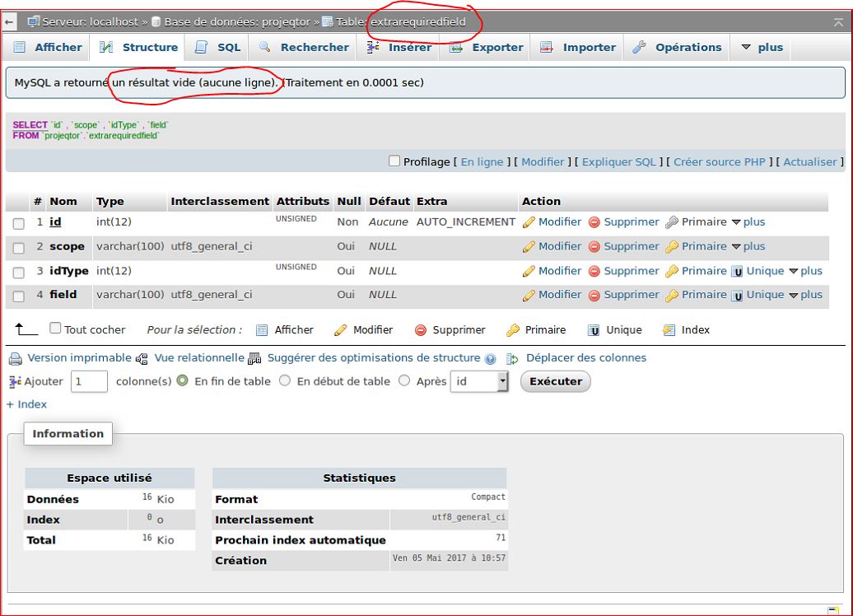Screen dimensions: 853x616
Task: Click the Version imprimable printer icon
Action: [x=15, y=358]
